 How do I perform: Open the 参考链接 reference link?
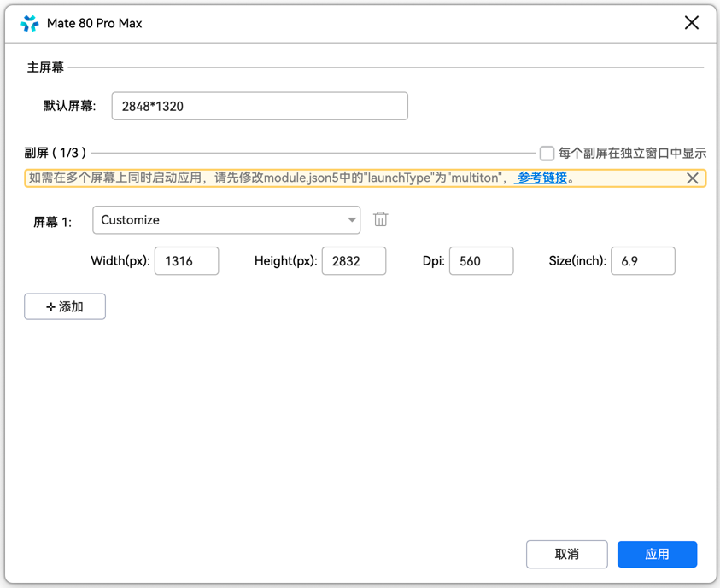pyautogui.click(x=541, y=178)
